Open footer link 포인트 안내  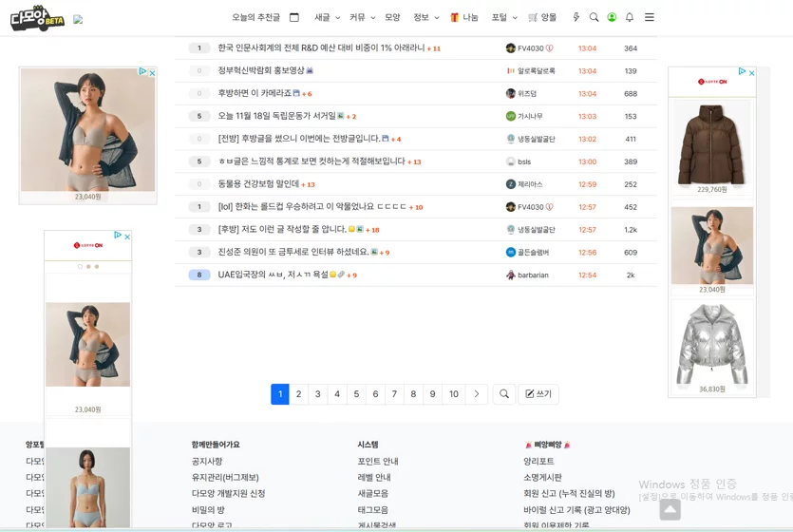tap(378, 461)
